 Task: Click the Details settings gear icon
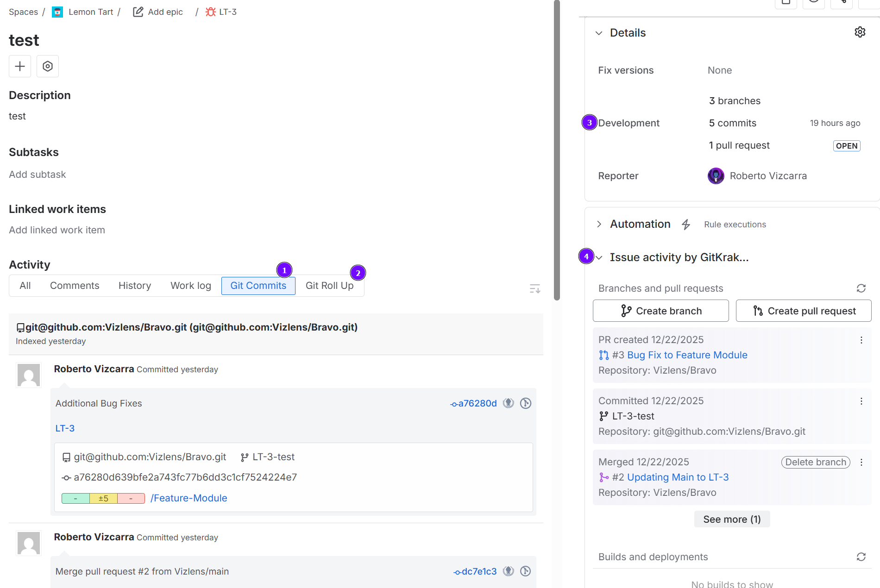860,32
